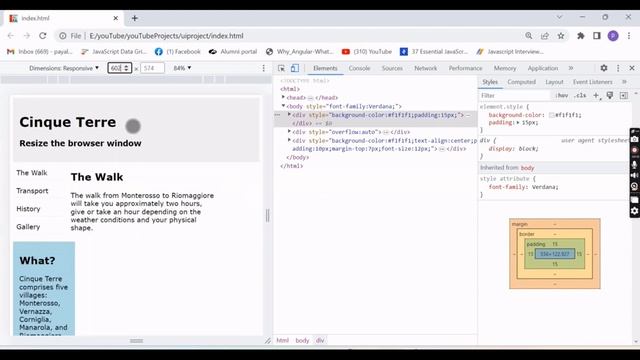Viewport: 640px width, 360px height.
Task: Share this page icon
Action: click(545, 36)
